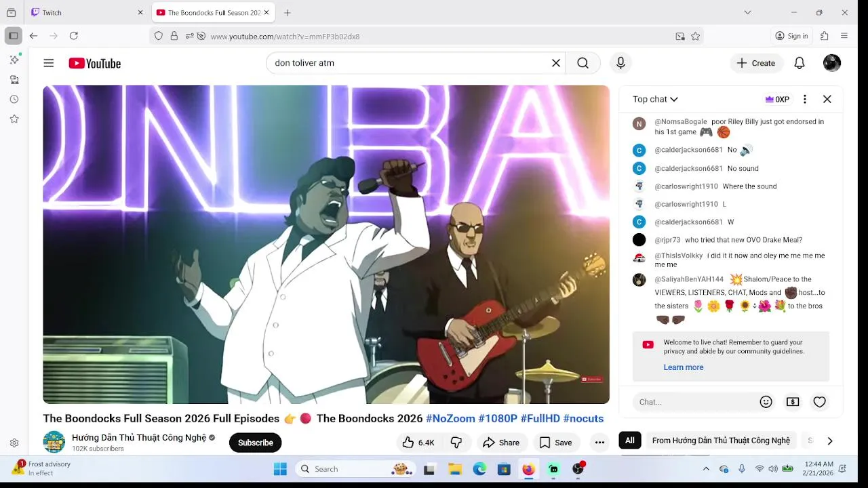The image size is (868, 488).
Task: Open the Create button
Action: tap(756, 63)
